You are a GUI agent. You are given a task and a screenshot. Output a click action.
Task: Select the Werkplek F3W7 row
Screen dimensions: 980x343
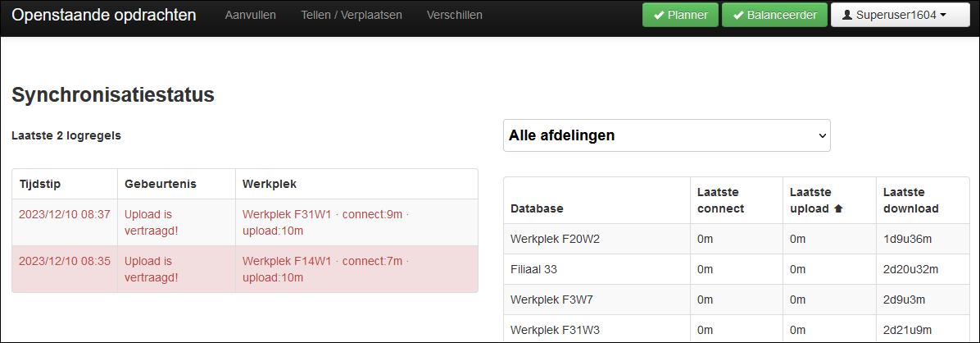pyautogui.click(x=737, y=300)
